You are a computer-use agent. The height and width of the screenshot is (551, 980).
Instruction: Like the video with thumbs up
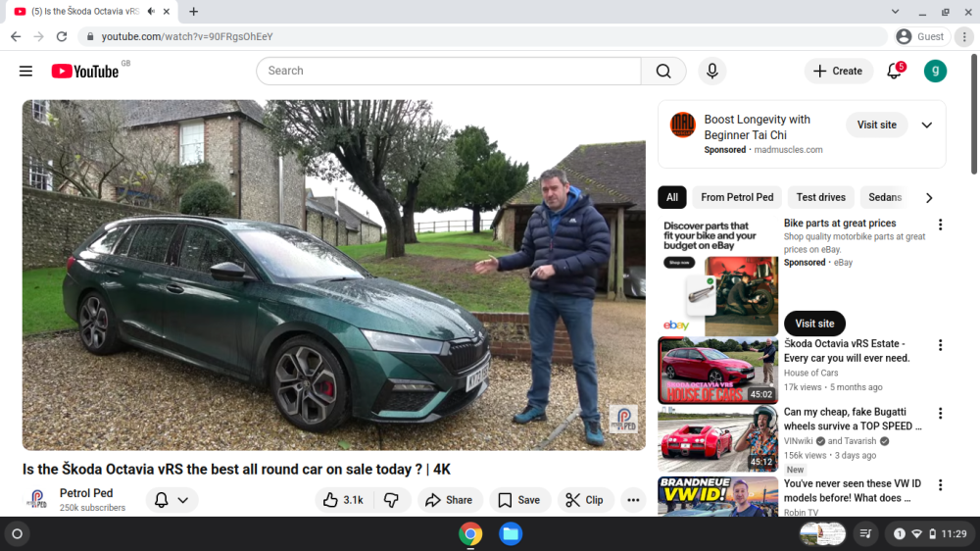point(344,500)
